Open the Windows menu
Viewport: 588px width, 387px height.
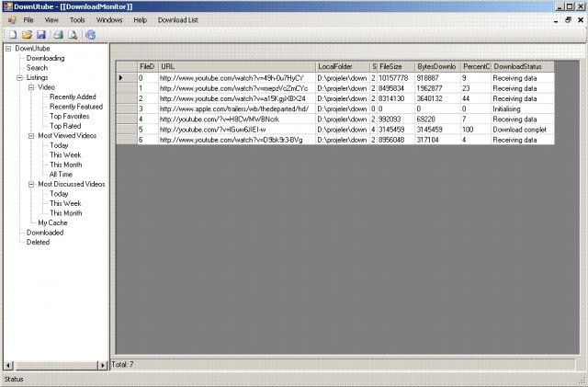[x=109, y=20]
